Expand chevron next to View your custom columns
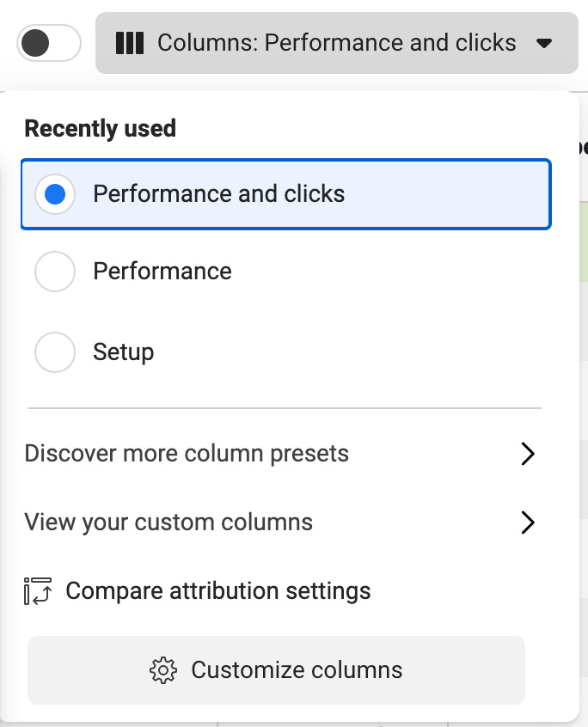The width and height of the screenshot is (588, 727). click(528, 522)
